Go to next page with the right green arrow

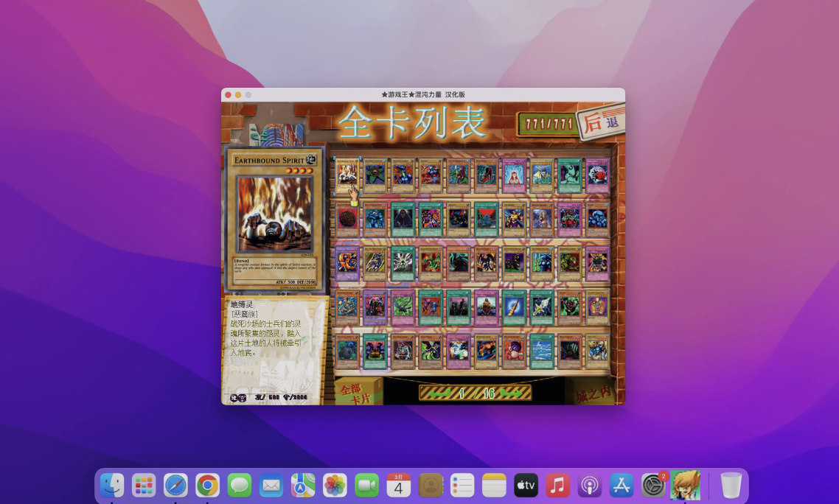510,393
